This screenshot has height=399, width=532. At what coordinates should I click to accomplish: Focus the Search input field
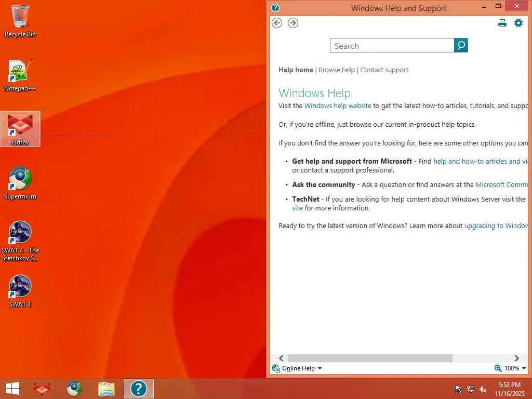(x=392, y=46)
